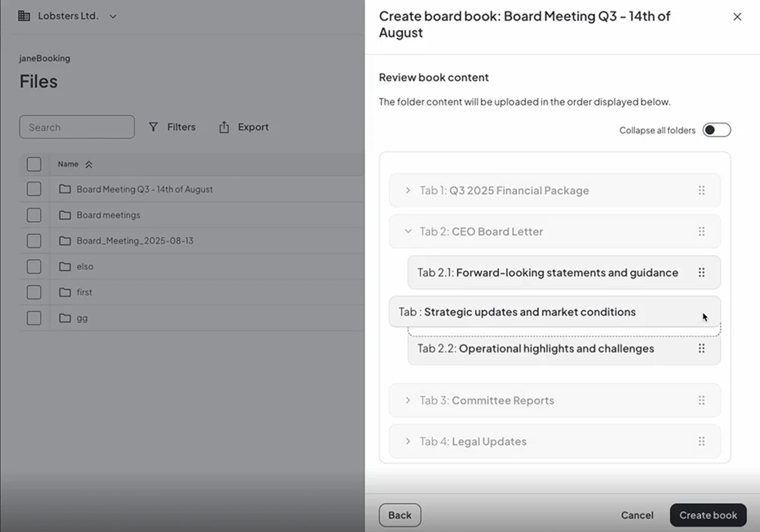The width and height of the screenshot is (760, 532).
Task: Expand Tab 4 Legal Updates section
Action: point(408,441)
